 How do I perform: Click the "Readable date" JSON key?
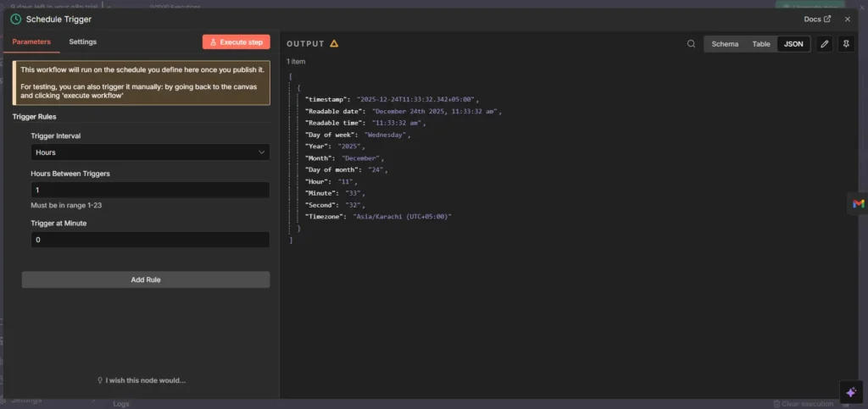tap(335, 111)
